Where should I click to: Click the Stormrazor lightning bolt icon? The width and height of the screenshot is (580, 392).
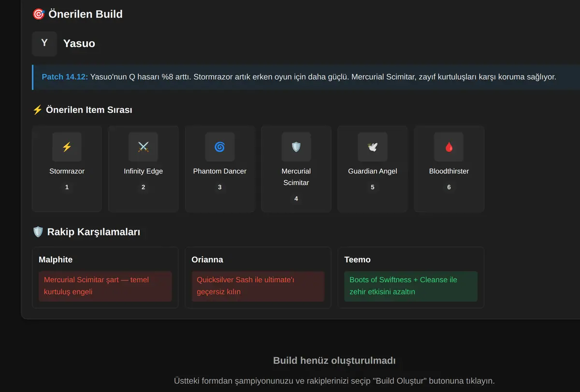tap(67, 147)
